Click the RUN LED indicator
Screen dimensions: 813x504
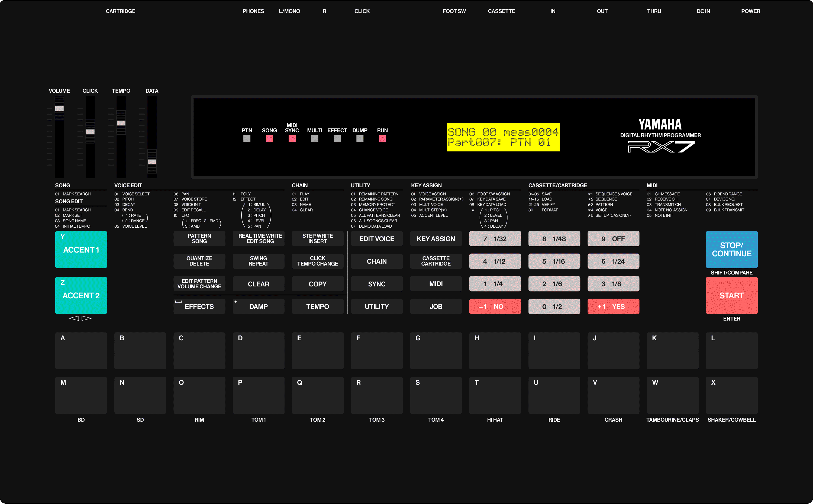(382, 139)
